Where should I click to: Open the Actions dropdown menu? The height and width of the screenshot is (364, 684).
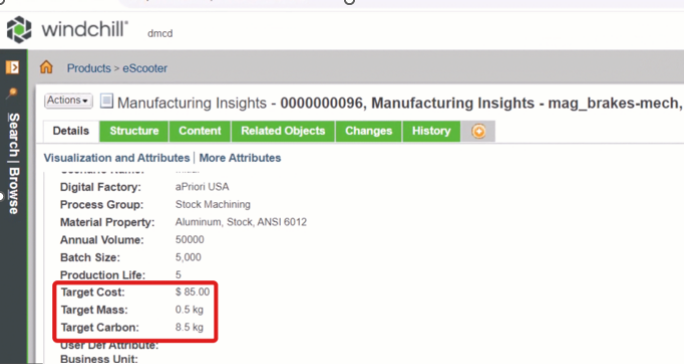pos(68,100)
